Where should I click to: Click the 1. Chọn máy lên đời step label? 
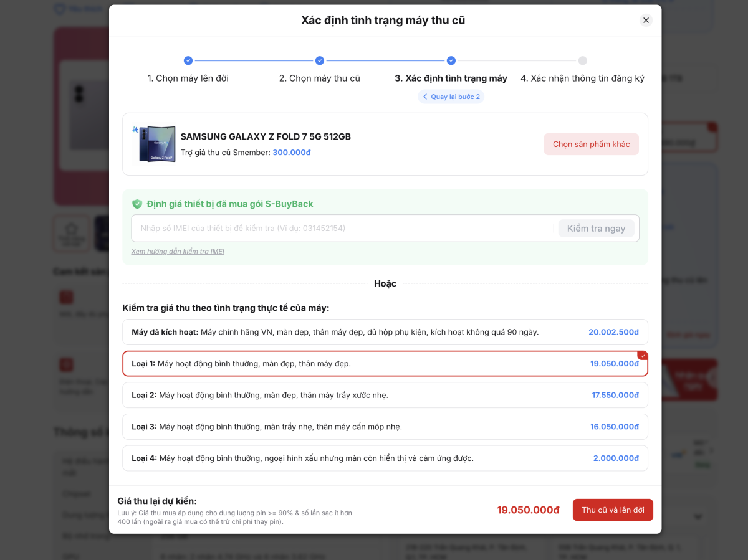click(x=188, y=78)
